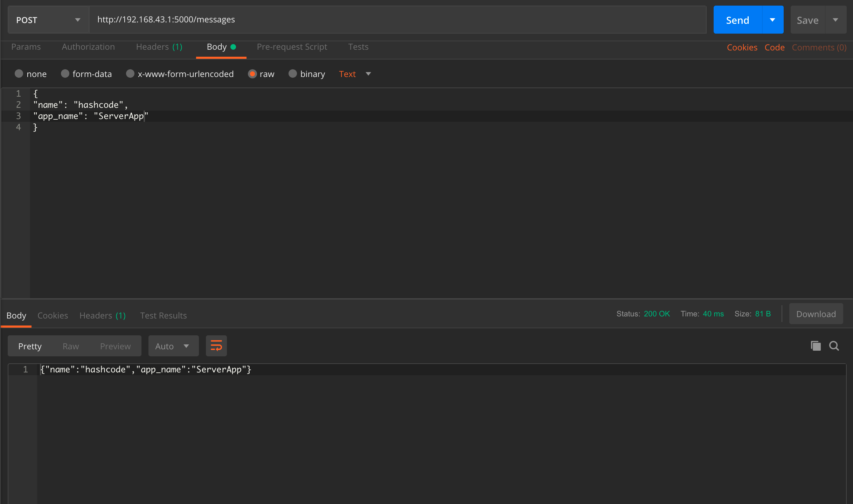The width and height of the screenshot is (853, 504).
Task: Click the blue Send button
Action: tap(737, 20)
